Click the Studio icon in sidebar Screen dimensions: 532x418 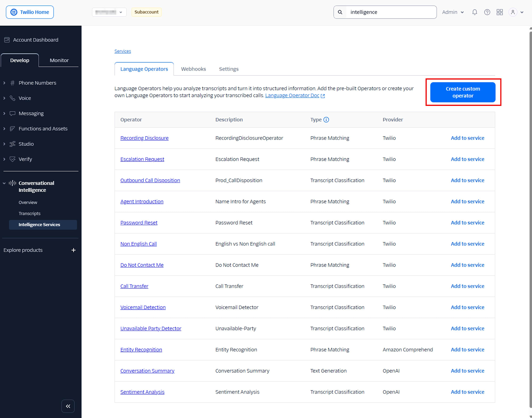point(13,144)
